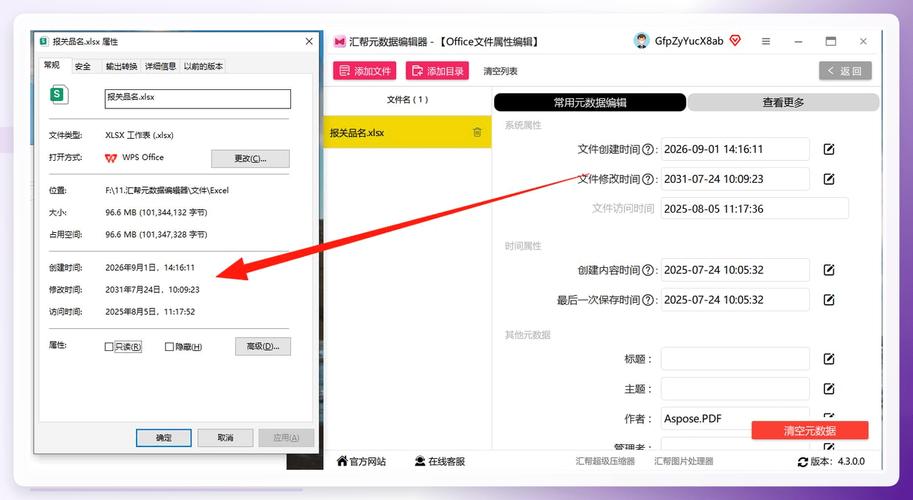
Task: Click the version refresh icon
Action: (x=802, y=462)
